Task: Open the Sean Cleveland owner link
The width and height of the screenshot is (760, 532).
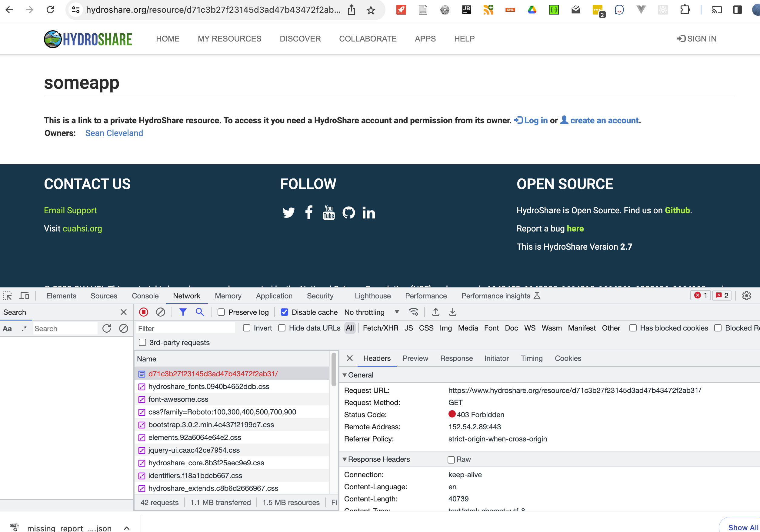Action: click(114, 133)
